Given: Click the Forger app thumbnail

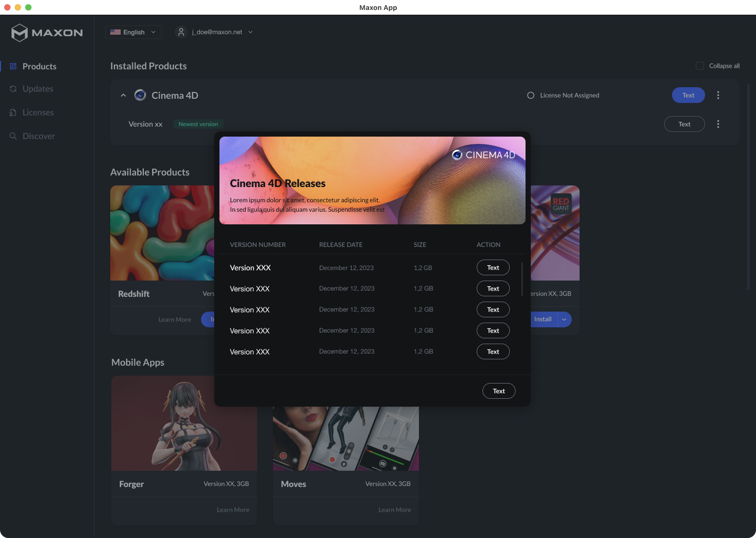Looking at the screenshot, I should [184, 423].
